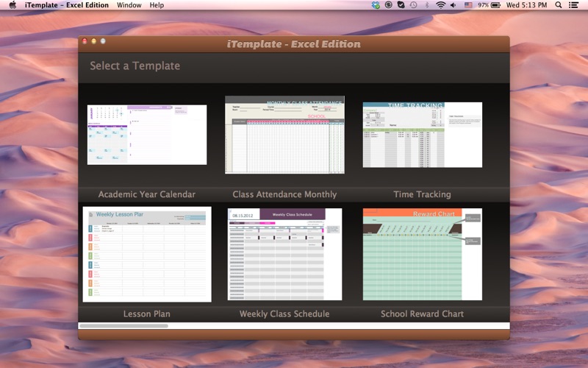This screenshot has height=368, width=588.
Task: Select the Time Tracking template thumbnail
Action: point(422,135)
